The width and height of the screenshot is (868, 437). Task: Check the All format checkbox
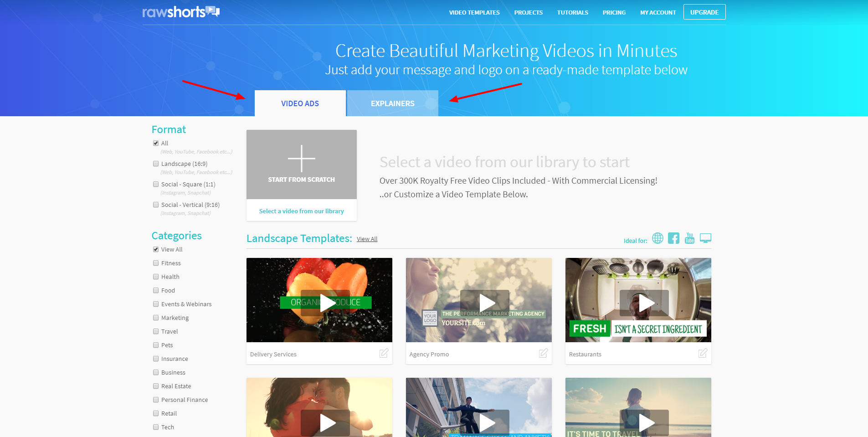point(156,143)
